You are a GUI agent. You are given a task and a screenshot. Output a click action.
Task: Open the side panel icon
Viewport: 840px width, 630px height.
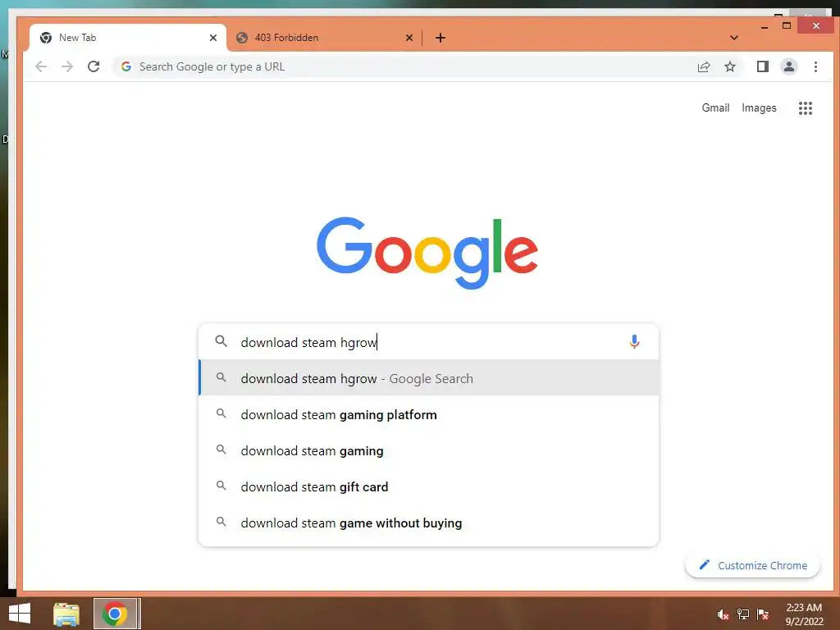(762, 66)
